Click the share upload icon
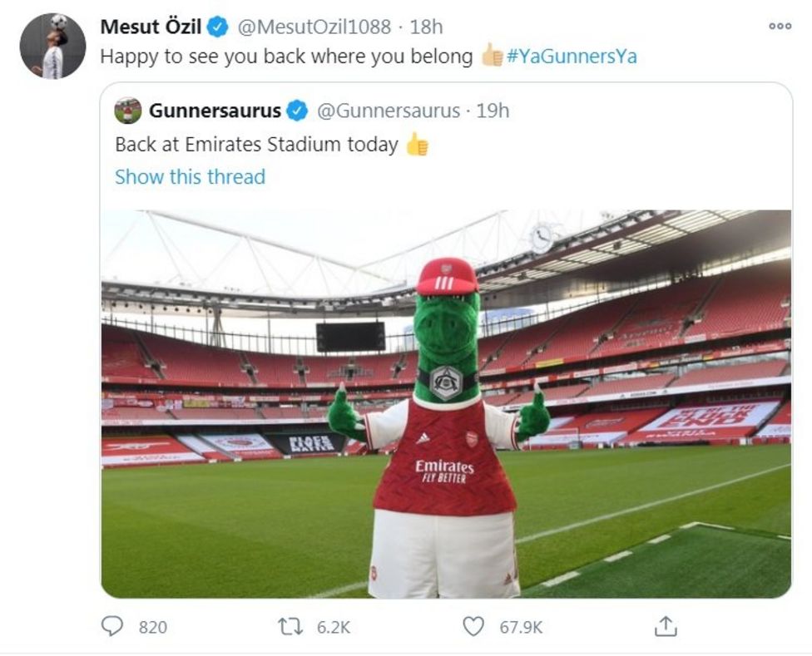The height and width of the screenshot is (656, 812). (x=666, y=627)
